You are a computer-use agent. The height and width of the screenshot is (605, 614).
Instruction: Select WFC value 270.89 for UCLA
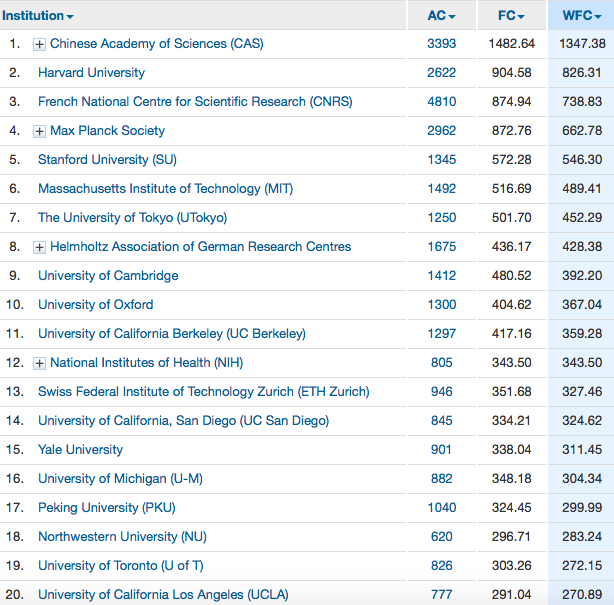582,594
